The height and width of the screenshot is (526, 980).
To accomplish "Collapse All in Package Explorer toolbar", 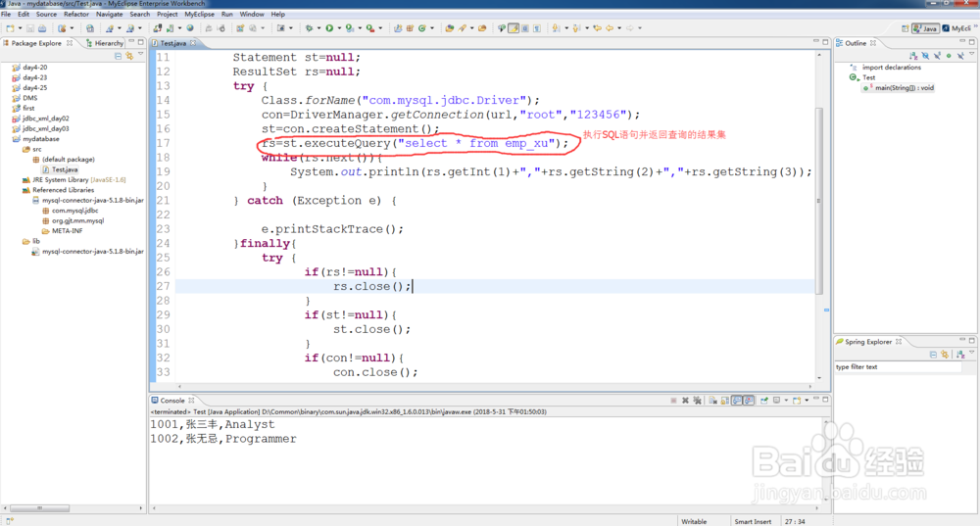I will point(118,56).
